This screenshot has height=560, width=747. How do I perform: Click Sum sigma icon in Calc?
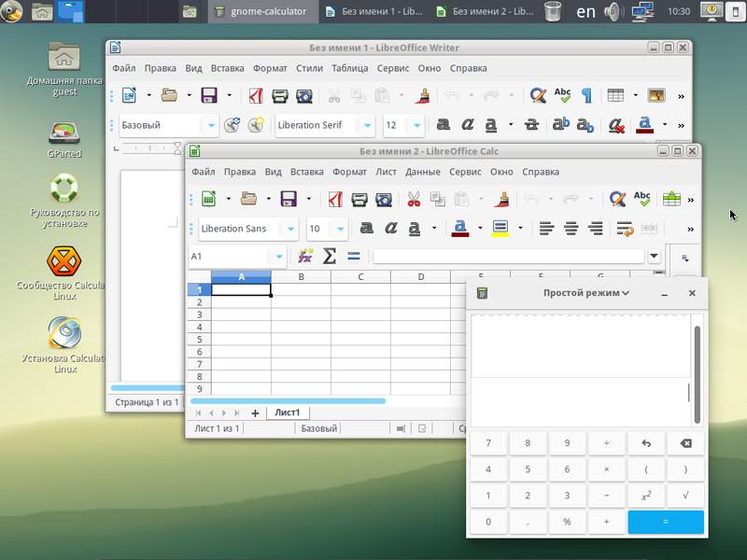(x=330, y=256)
